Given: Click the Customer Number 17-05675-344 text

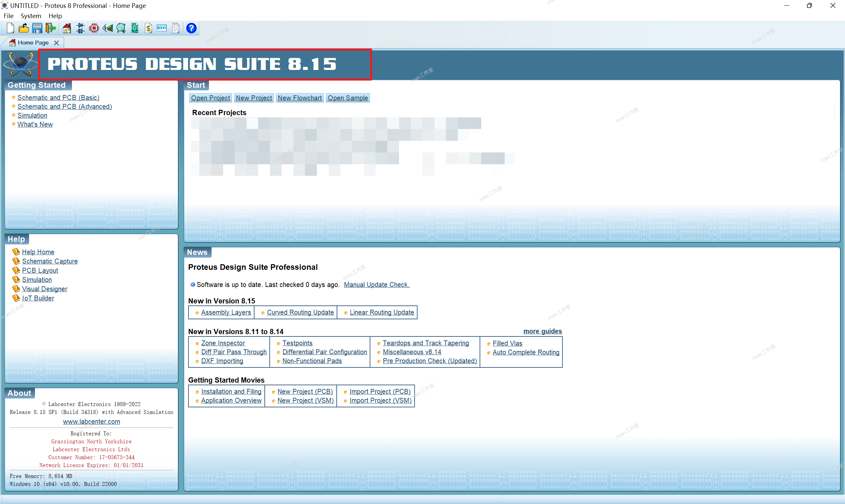Looking at the screenshot, I should (x=91, y=457).
